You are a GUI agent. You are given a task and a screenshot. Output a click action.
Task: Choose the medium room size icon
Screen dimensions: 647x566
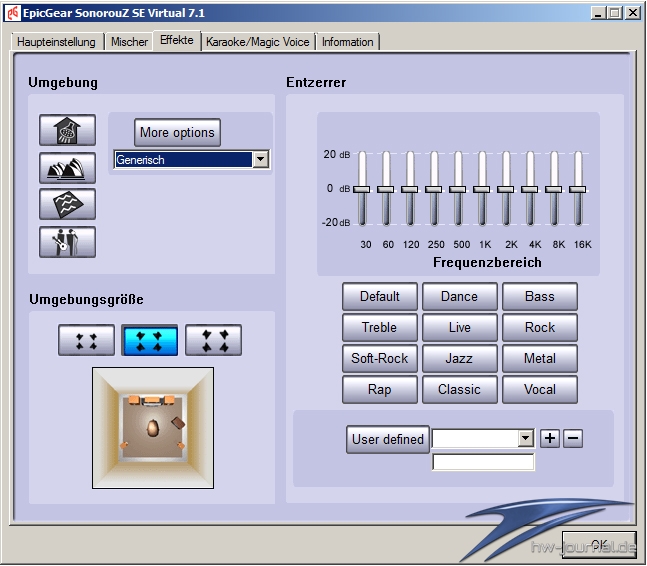point(150,340)
